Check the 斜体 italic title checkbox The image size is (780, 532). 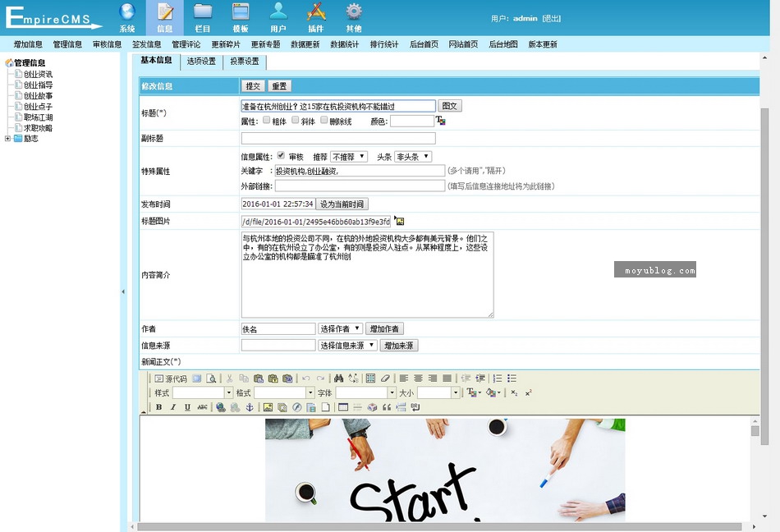click(x=295, y=120)
